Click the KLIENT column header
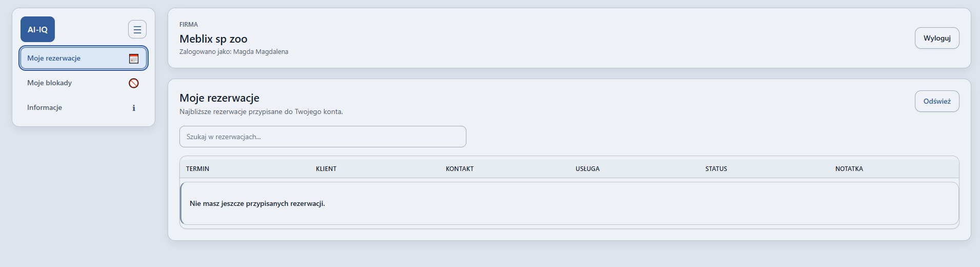This screenshot has height=267, width=980. pos(326,168)
